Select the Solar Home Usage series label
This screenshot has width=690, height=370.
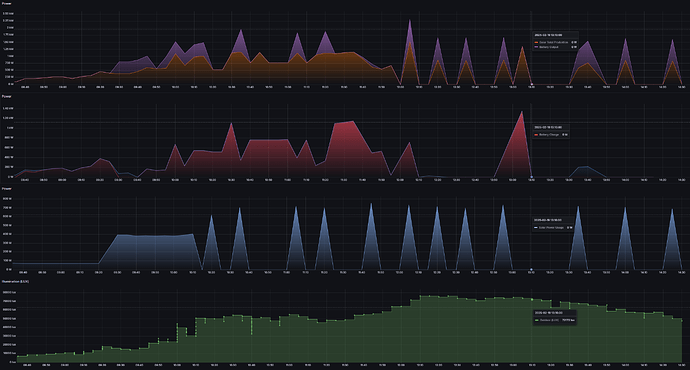point(551,227)
